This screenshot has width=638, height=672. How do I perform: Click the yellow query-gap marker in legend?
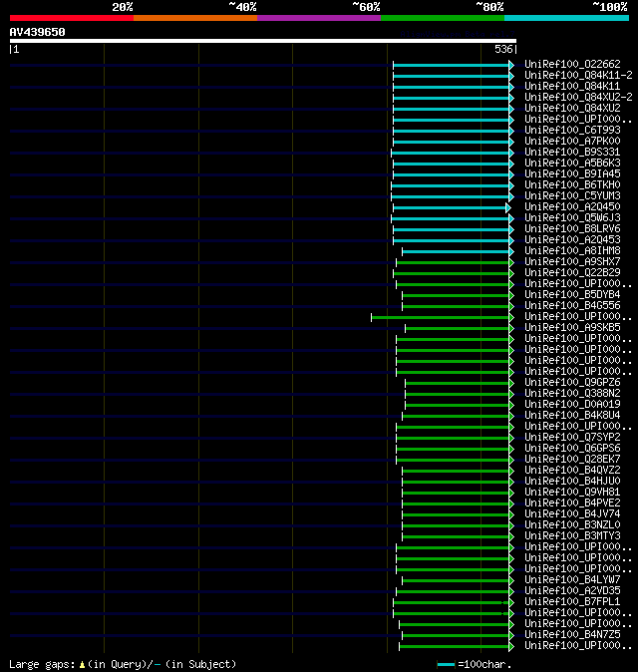pyautogui.click(x=82, y=665)
